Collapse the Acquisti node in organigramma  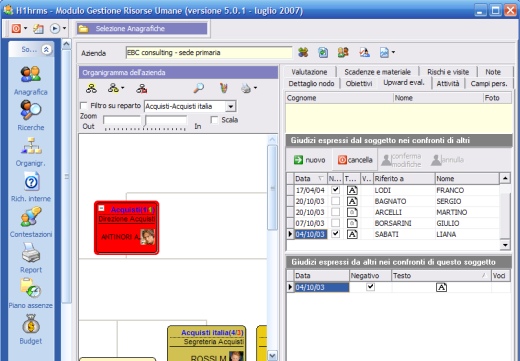click(101, 208)
